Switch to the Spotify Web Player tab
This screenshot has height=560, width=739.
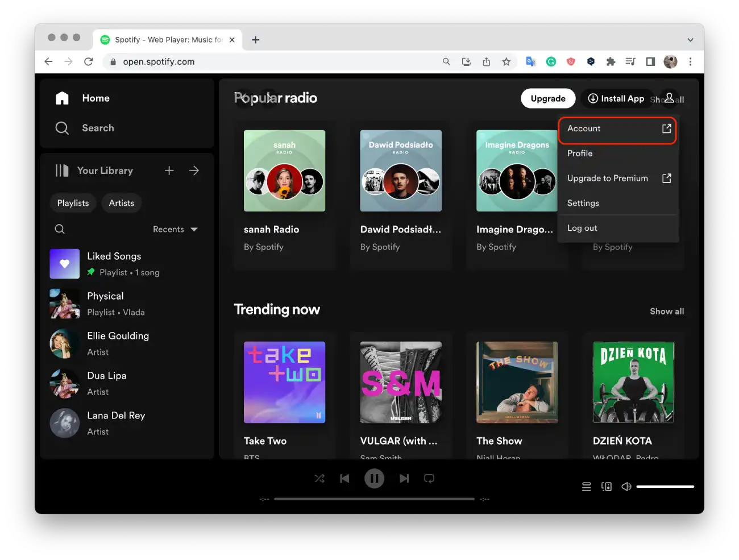pos(168,40)
